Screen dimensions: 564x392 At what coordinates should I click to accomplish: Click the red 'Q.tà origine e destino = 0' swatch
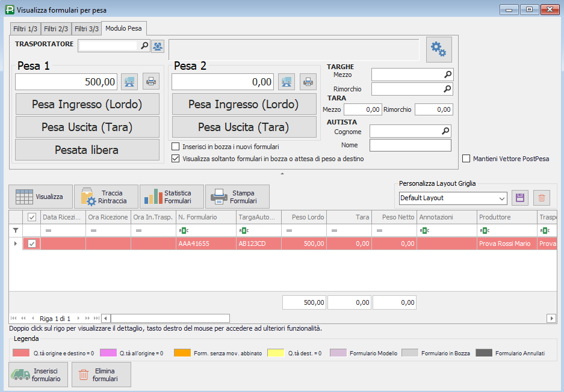[x=20, y=353]
